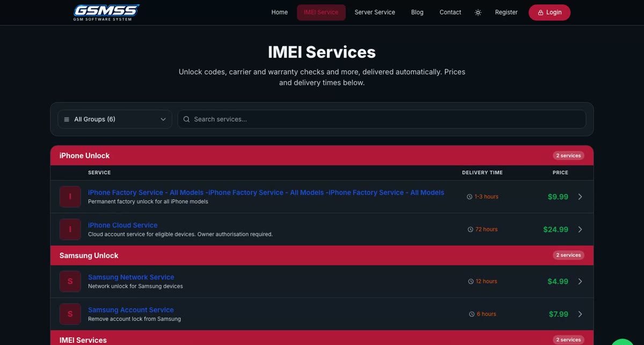
Task: Click the $7.99 price
Action: (x=558, y=314)
